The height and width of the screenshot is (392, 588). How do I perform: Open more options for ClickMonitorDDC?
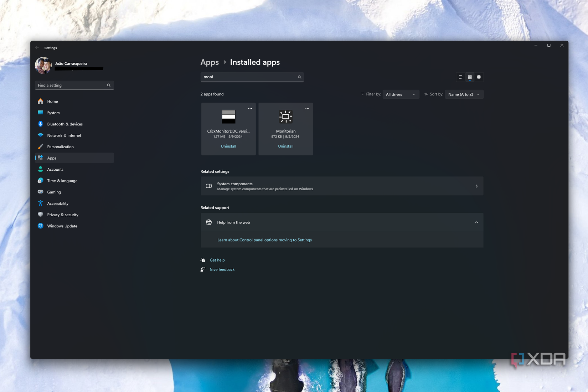(250, 108)
